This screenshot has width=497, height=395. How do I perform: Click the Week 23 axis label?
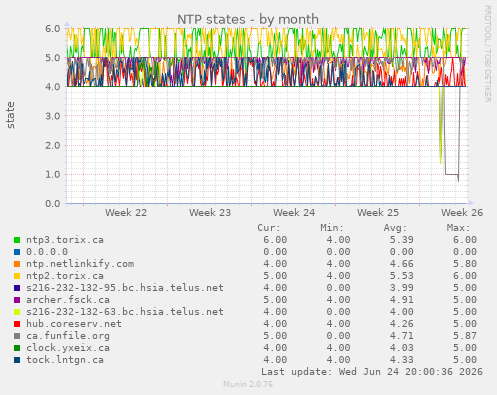pyautogui.click(x=210, y=213)
